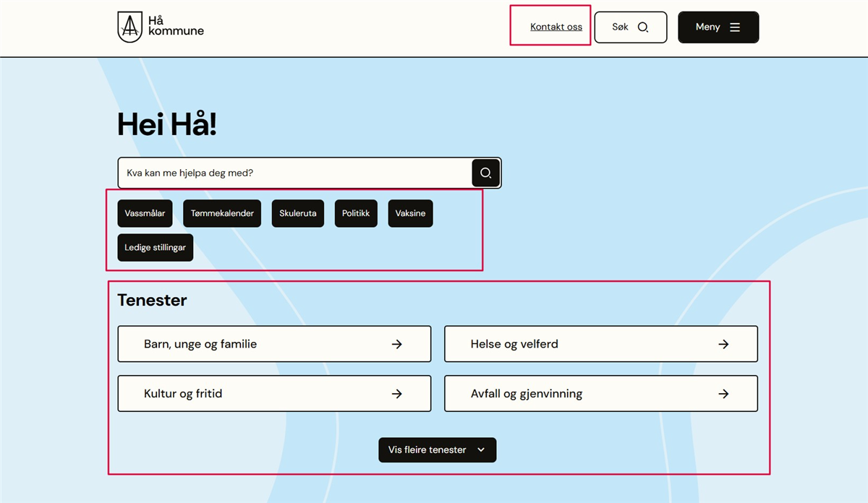Click the hamburger icon in the Meny button
Image resolution: width=868 pixels, height=503 pixels.
(x=735, y=27)
